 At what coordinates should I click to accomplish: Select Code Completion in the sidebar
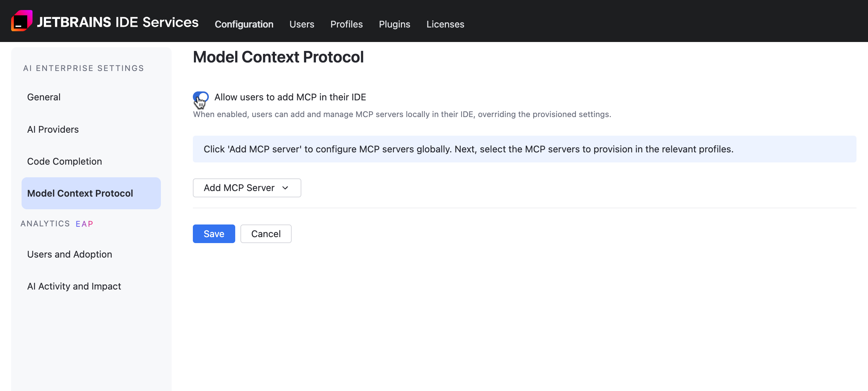point(64,161)
